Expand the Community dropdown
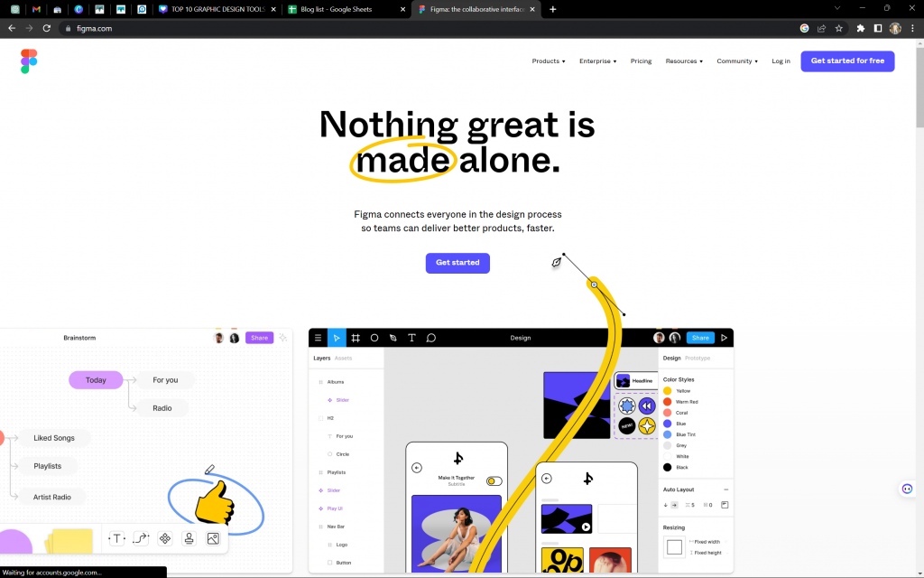Image resolution: width=924 pixels, height=578 pixels. point(737,61)
